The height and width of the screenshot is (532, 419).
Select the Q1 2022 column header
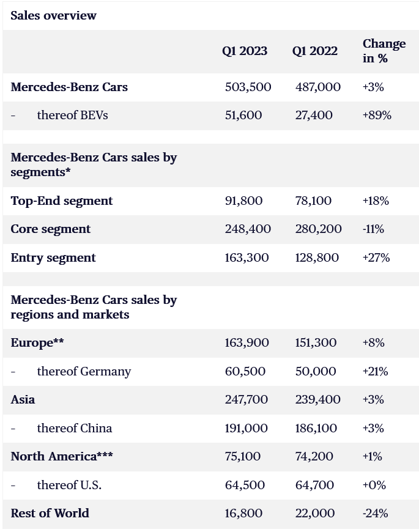coord(314,51)
